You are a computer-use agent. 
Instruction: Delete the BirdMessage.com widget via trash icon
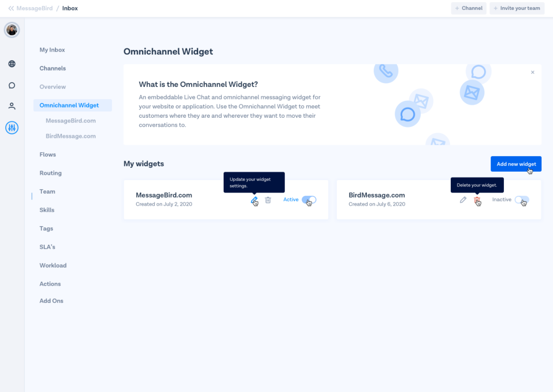[477, 200]
